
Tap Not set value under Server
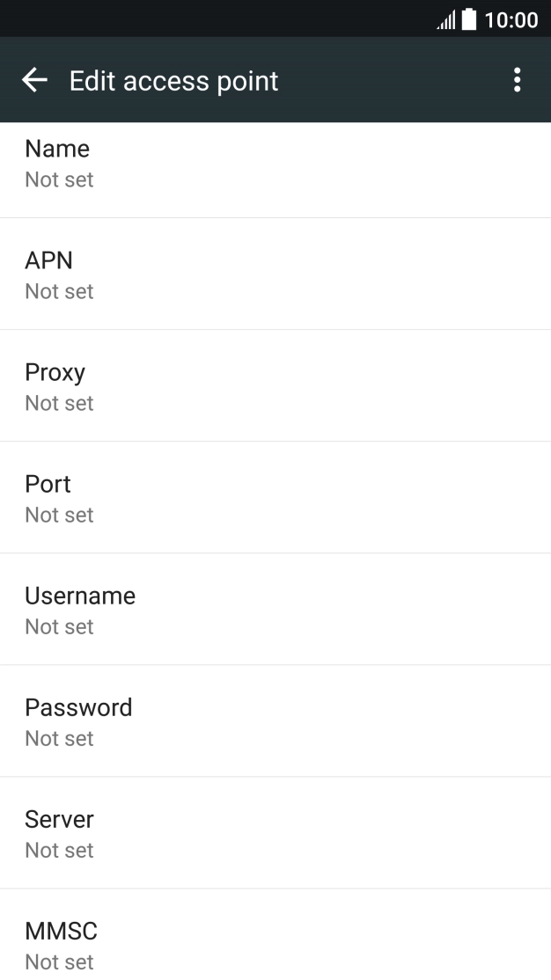point(59,851)
